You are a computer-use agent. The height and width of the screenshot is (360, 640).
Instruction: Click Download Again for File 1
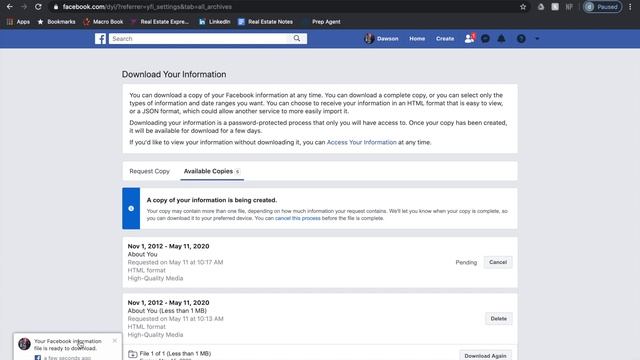pyautogui.click(x=485, y=356)
